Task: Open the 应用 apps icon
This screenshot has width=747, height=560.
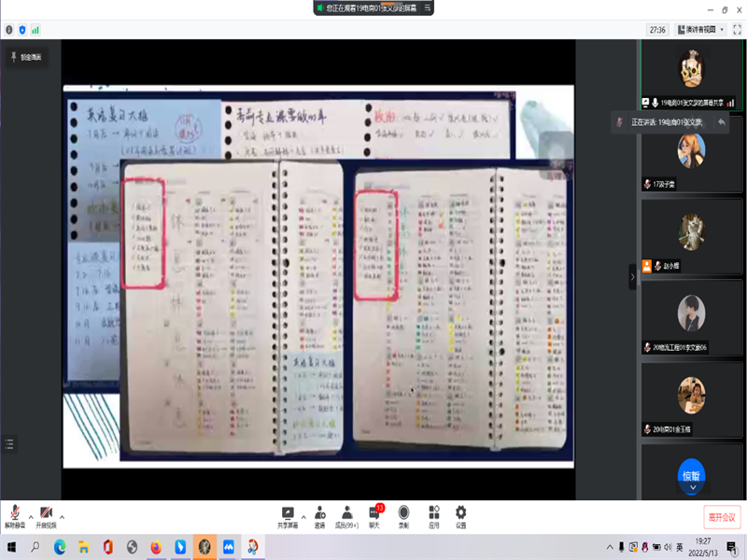Action: [x=433, y=514]
